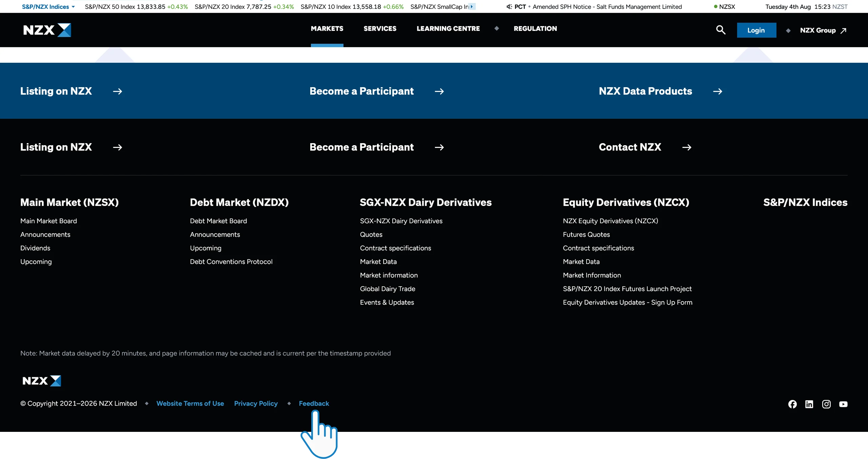Open the MARKETS menu
Image resolution: width=868 pixels, height=459 pixels.
(x=327, y=28)
